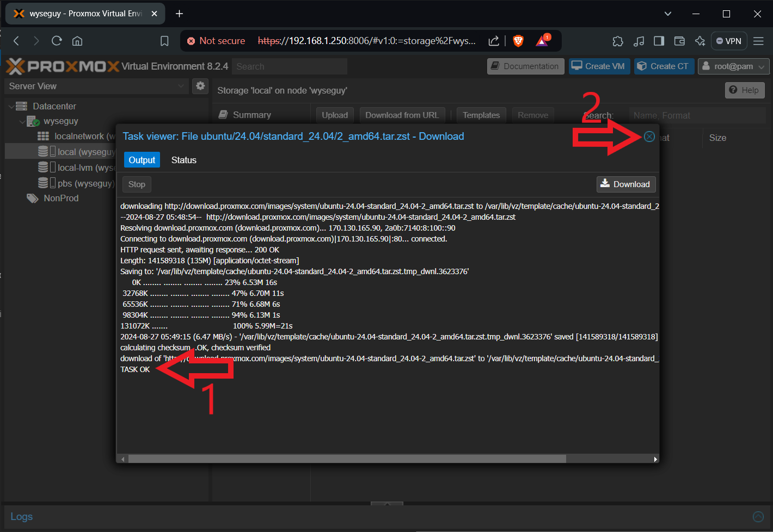
Task: Reload the page
Action: click(x=57, y=41)
